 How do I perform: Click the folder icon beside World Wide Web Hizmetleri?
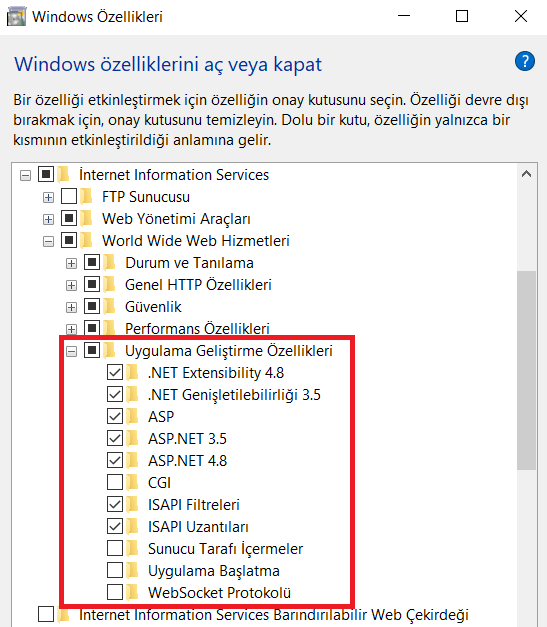coord(86,241)
